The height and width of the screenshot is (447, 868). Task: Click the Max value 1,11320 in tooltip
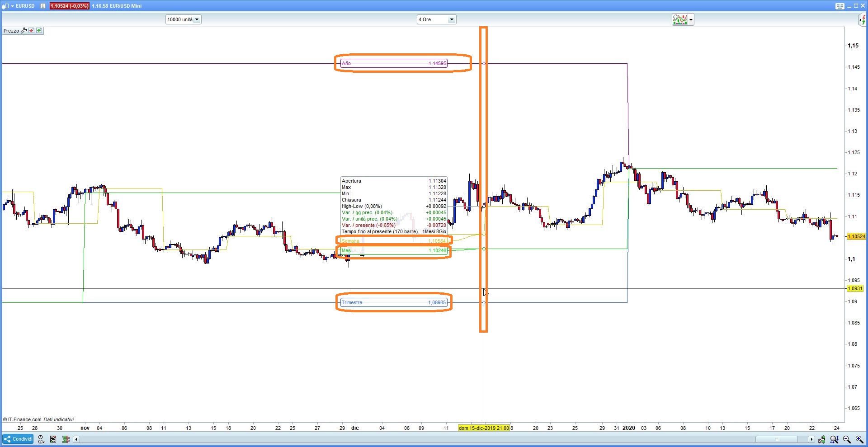pos(437,187)
